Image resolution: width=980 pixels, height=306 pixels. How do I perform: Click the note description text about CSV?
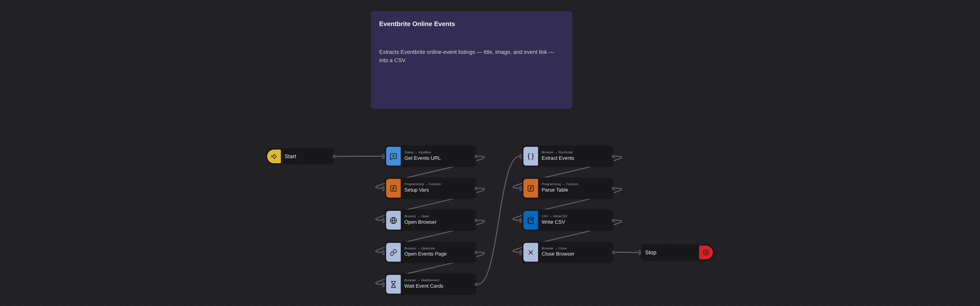[466, 56]
